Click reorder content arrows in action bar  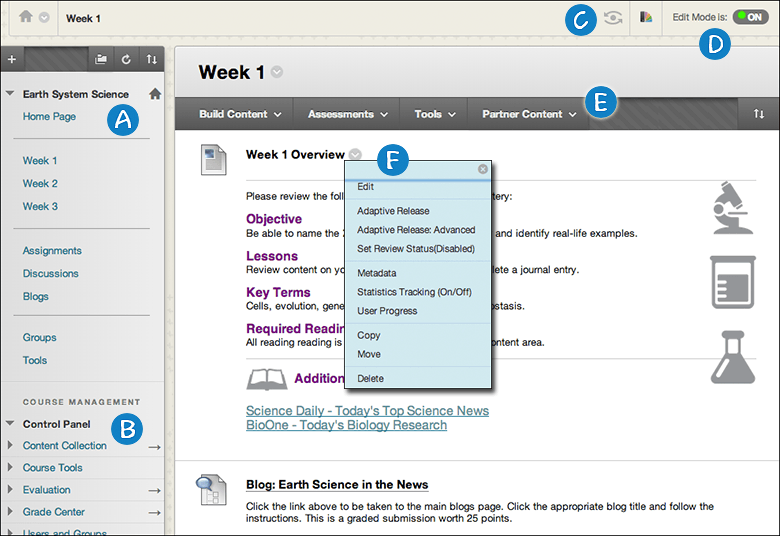click(x=759, y=114)
